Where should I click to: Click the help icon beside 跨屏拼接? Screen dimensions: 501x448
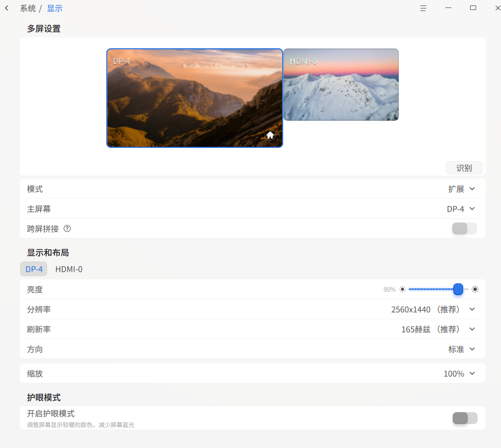(67, 228)
